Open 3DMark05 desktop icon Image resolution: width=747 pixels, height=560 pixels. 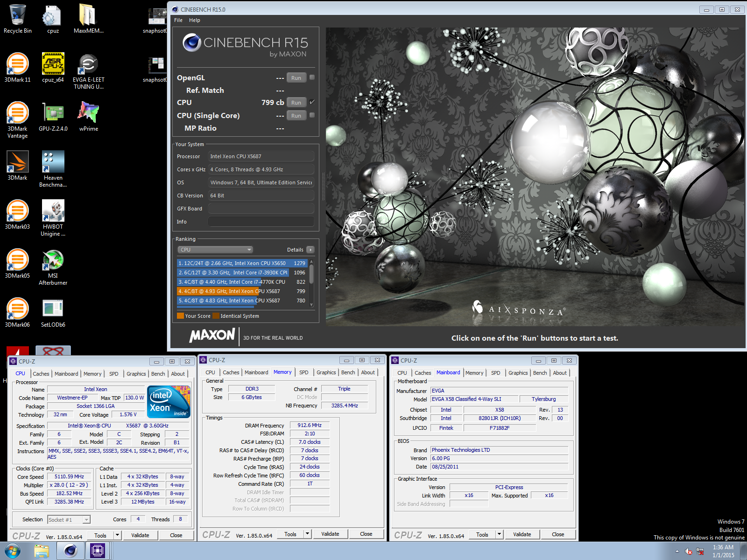[x=18, y=264]
